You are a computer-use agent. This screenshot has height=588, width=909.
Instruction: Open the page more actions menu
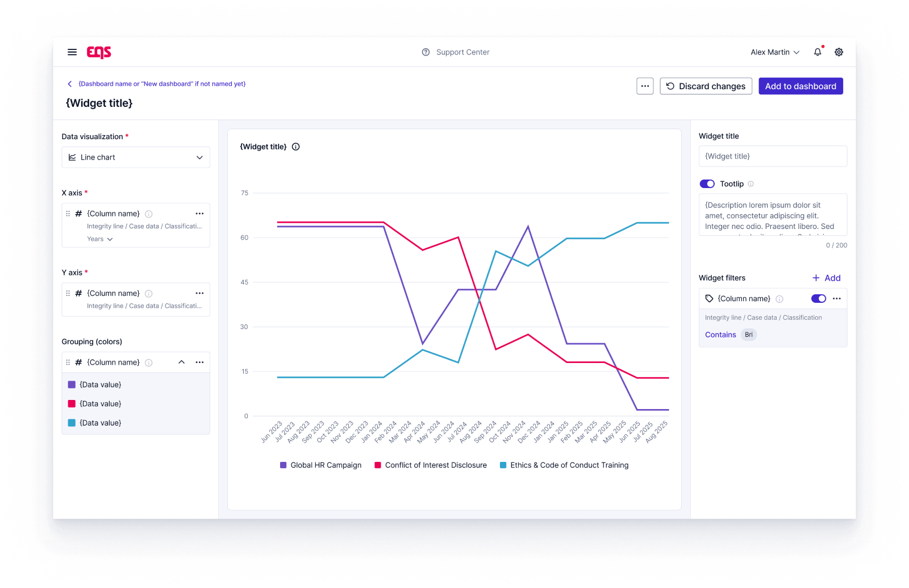645,86
